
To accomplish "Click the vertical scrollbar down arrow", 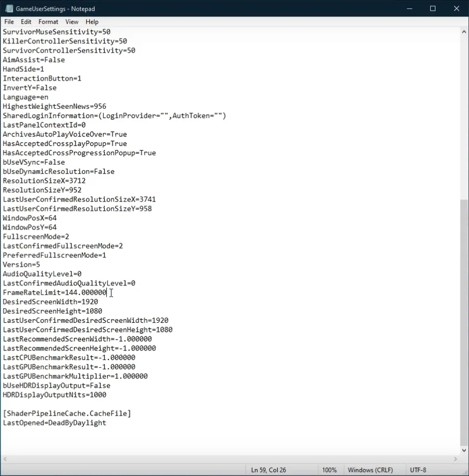I will click(x=464, y=450).
